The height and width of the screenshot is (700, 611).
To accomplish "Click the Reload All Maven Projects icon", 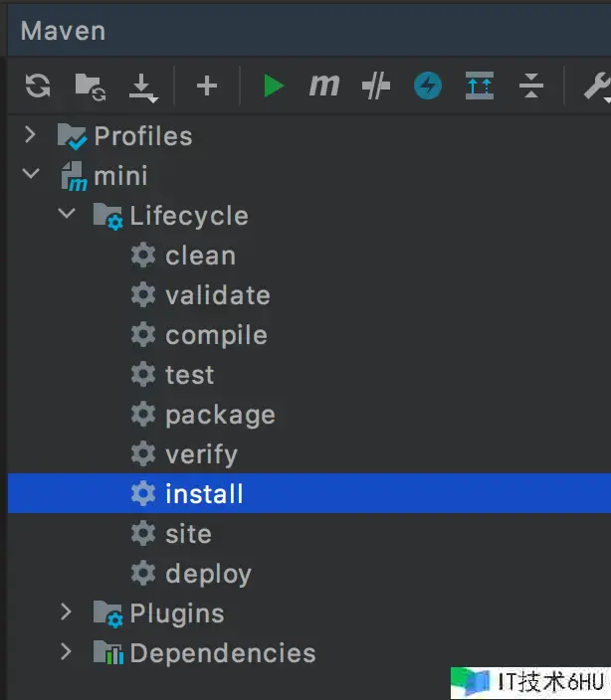I will coord(38,87).
